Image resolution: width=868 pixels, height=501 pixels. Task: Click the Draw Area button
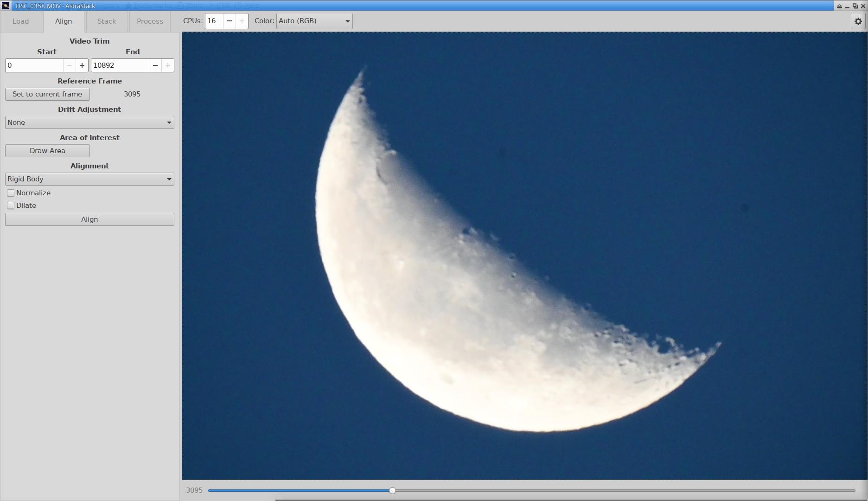click(x=47, y=151)
